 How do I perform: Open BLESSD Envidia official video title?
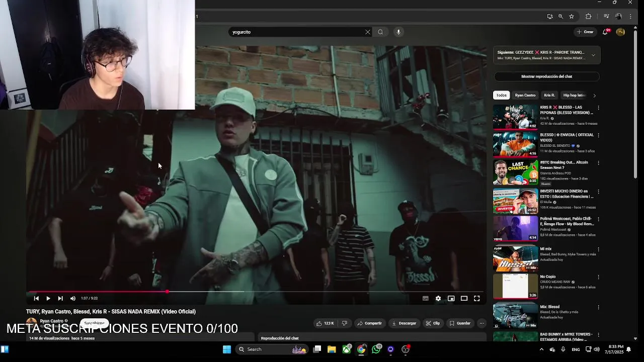pos(567,137)
